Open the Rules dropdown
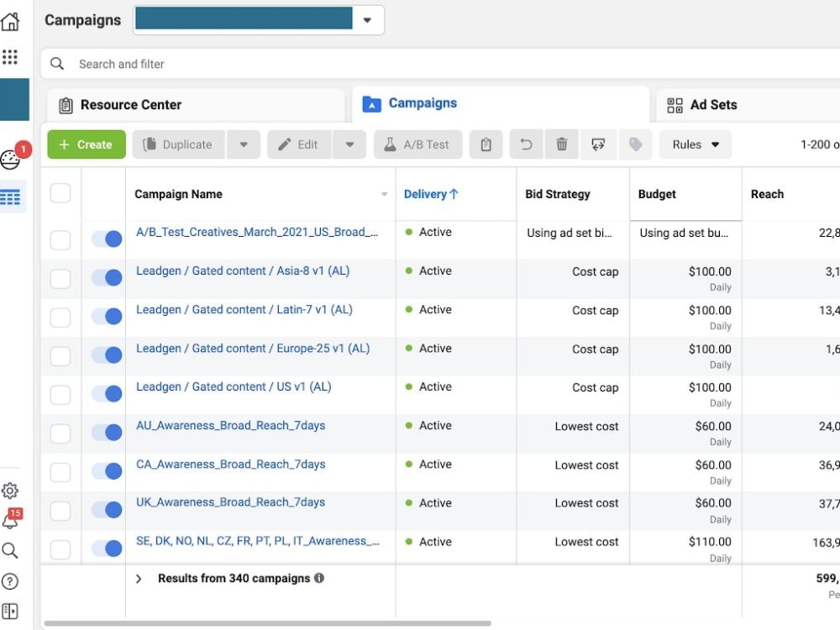Screen dimensions: 840x630 [x=696, y=144]
